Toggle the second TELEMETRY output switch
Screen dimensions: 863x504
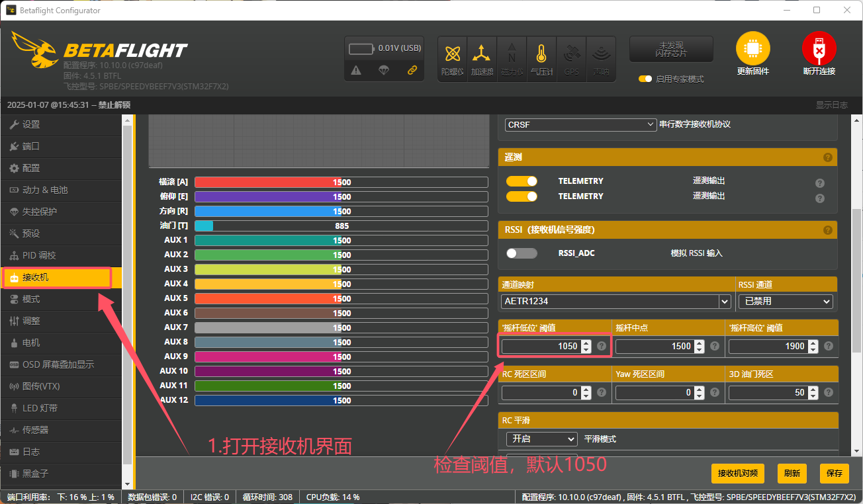pyautogui.click(x=522, y=196)
